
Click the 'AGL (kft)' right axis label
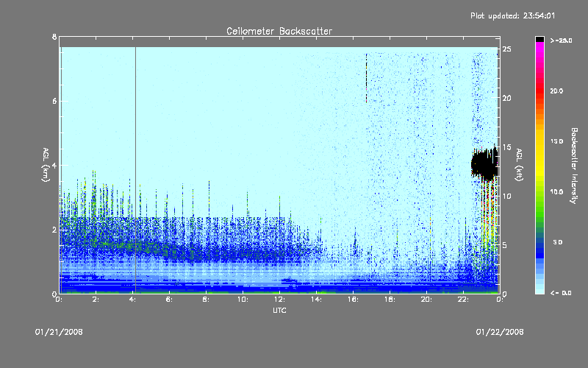tap(519, 165)
